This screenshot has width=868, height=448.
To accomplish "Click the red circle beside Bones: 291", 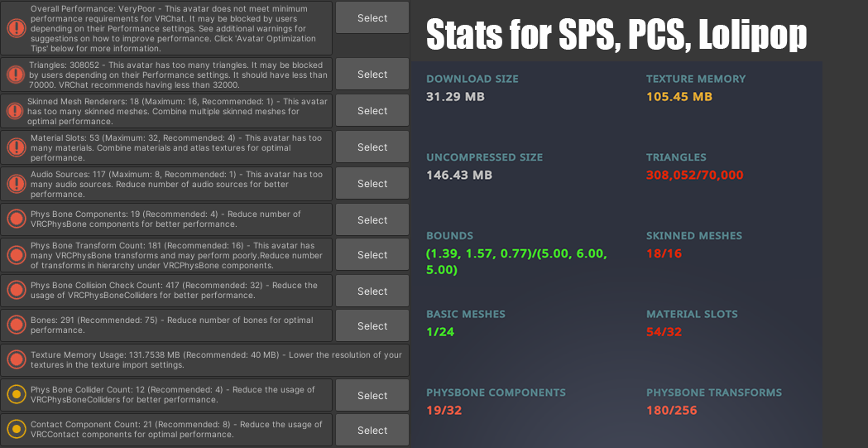I will (x=17, y=325).
